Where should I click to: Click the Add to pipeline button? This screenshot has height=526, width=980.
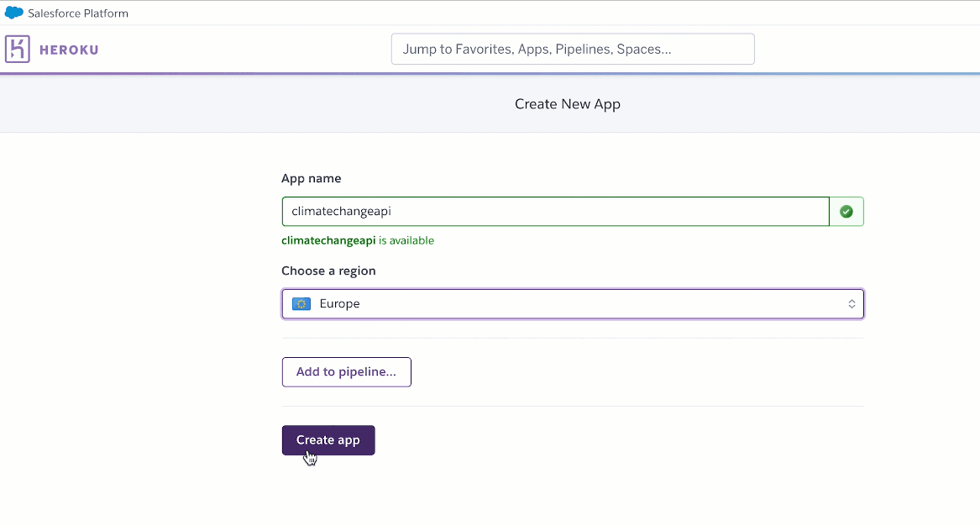pyautogui.click(x=346, y=372)
